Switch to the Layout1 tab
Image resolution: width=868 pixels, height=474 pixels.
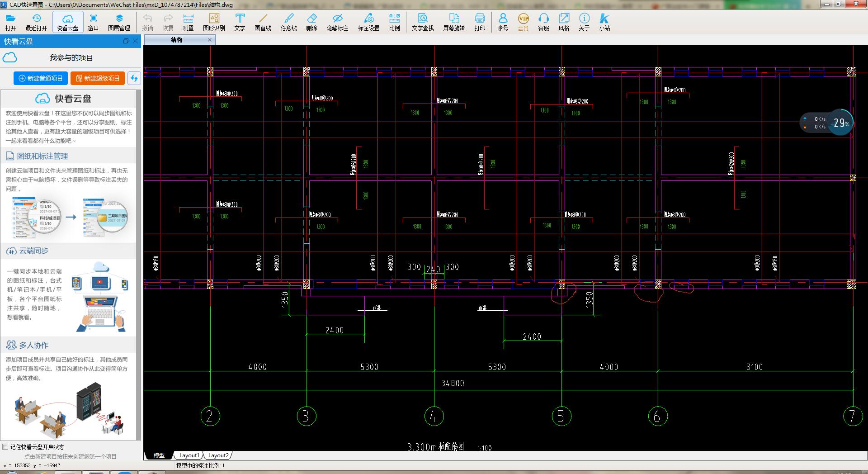coord(189,455)
